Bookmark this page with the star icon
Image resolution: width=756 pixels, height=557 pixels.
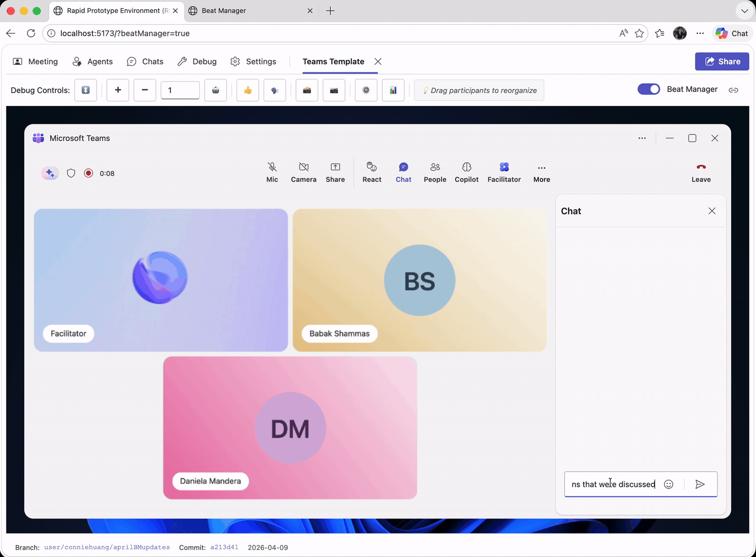click(639, 33)
